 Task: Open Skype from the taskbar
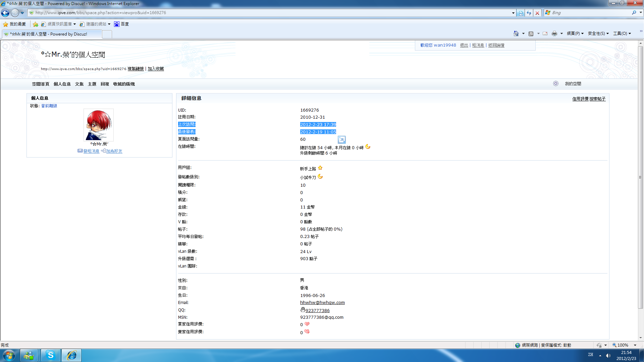coord(51,355)
